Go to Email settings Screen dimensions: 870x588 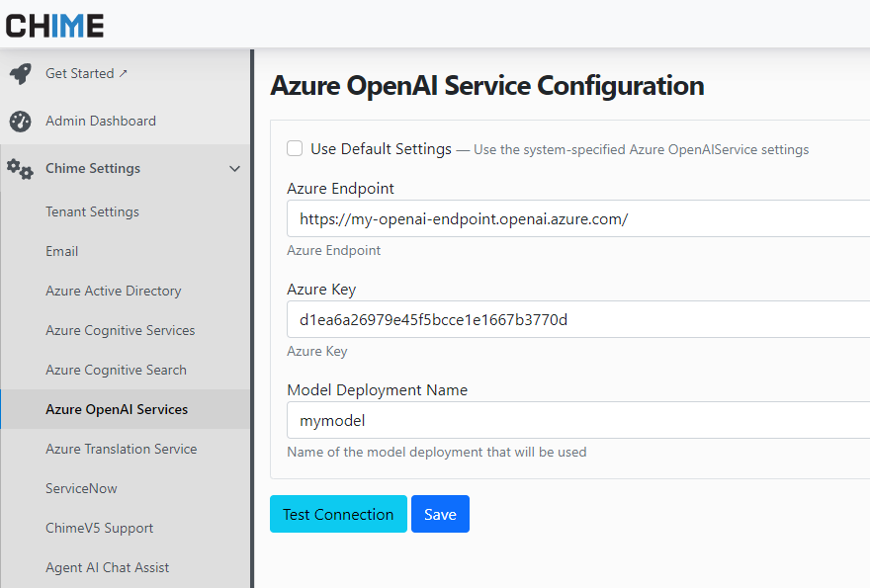click(x=61, y=251)
